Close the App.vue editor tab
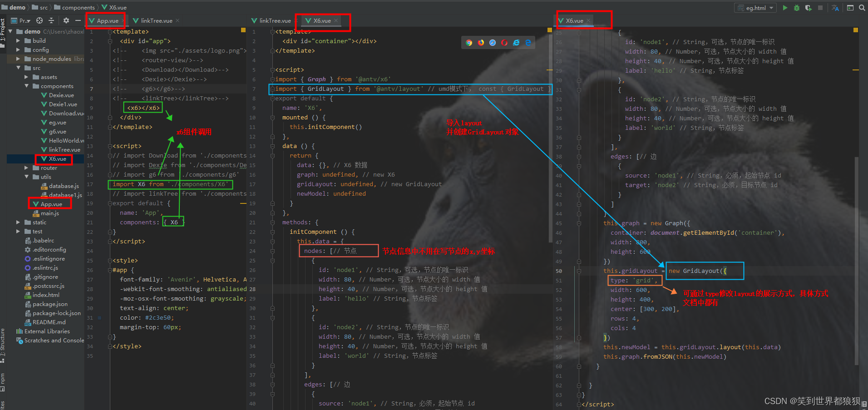Image resolution: width=868 pixels, height=410 pixels. pyautogui.click(x=123, y=20)
